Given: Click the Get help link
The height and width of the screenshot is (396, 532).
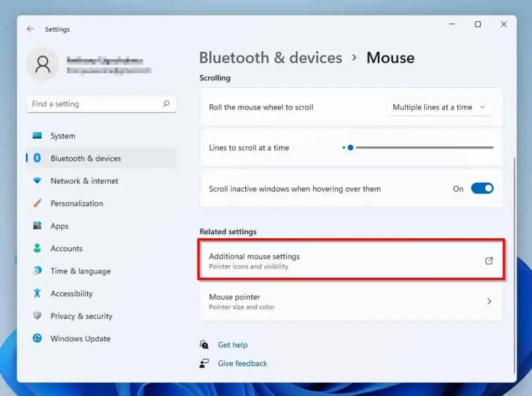Looking at the screenshot, I should pyautogui.click(x=232, y=345).
